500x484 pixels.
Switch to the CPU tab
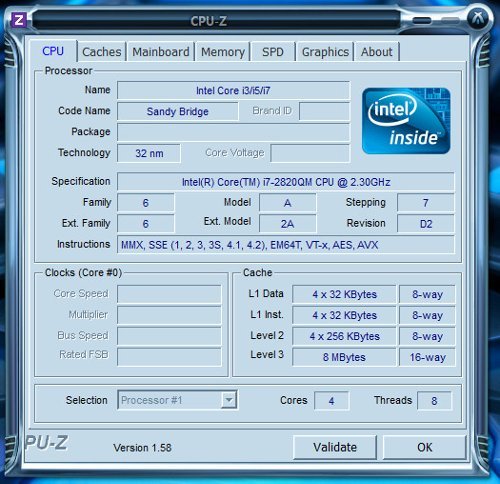click(x=53, y=51)
